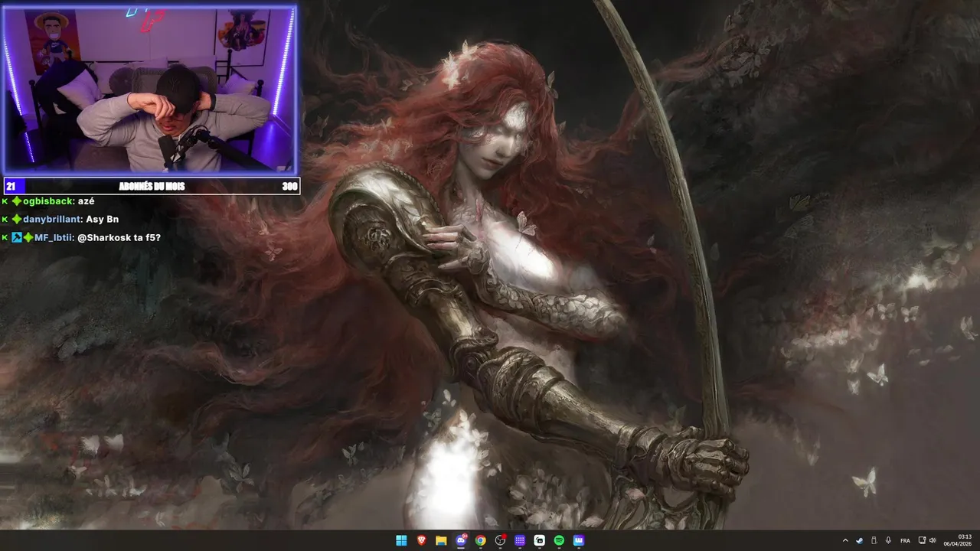980x551 pixels.
Task: Click the goal target 300
Action: [x=289, y=186]
